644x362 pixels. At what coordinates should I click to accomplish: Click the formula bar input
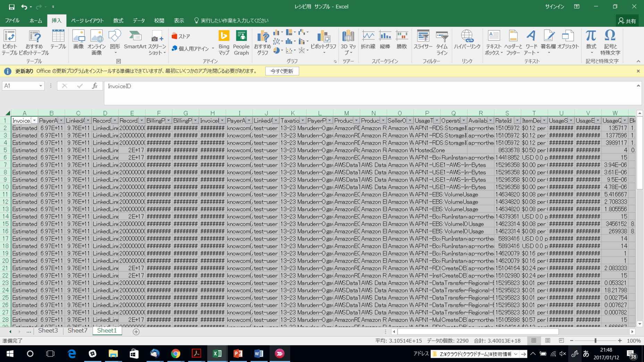(370, 93)
